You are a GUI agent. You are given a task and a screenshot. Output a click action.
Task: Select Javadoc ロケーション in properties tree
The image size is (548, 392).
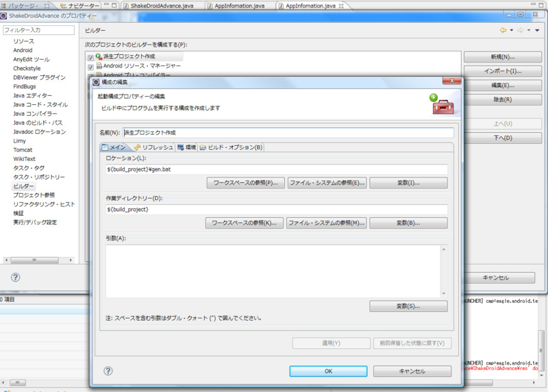coord(40,132)
